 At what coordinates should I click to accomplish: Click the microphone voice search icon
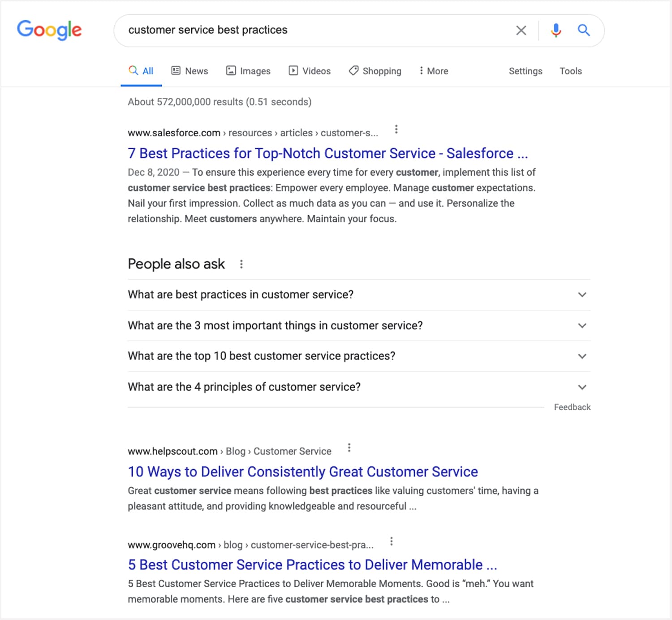pyautogui.click(x=556, y=30)
